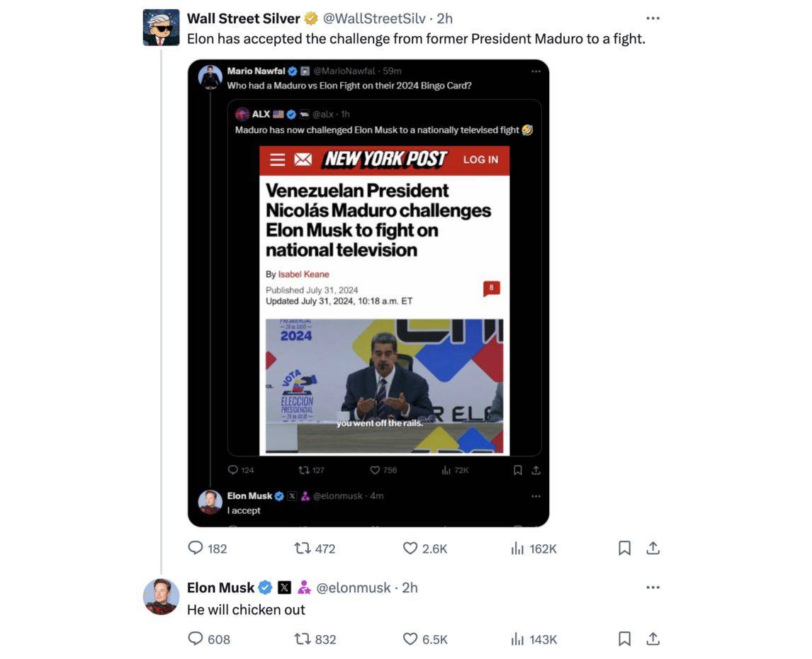Bookmark Wall Street Silver's post
The width and height of the screenshot is (812, 659).
tap(624, 548)
